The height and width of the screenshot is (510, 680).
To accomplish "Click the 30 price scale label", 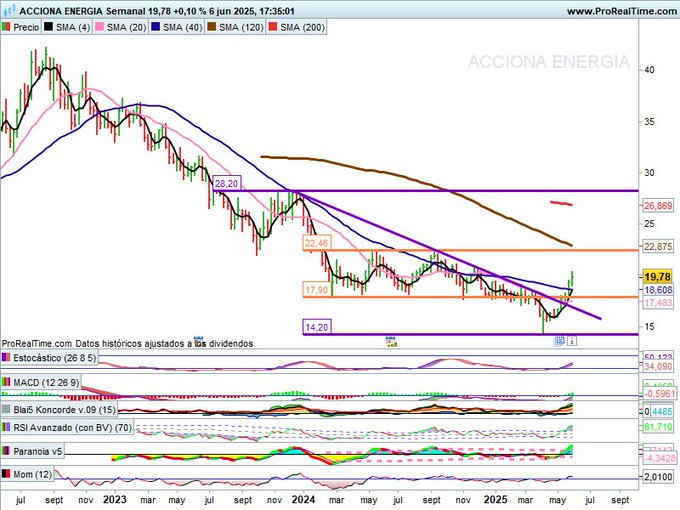I will coord(649,173).
